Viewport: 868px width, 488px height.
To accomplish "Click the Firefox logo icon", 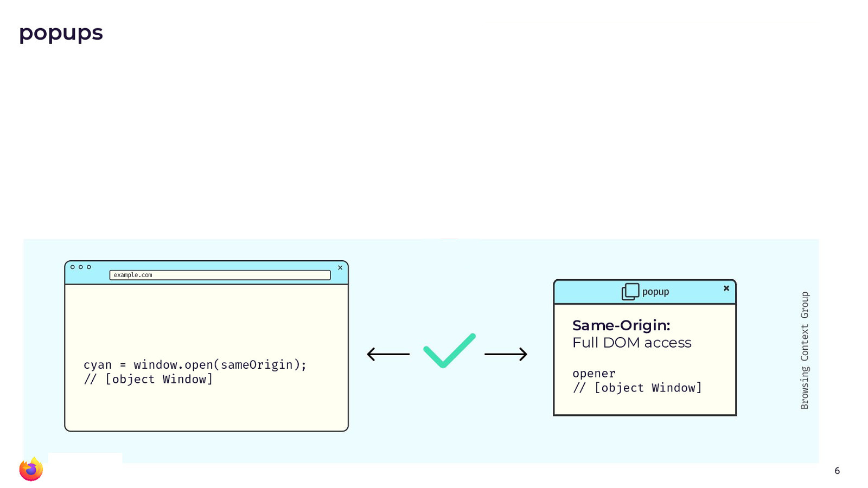I will click(x=31, y=469).
